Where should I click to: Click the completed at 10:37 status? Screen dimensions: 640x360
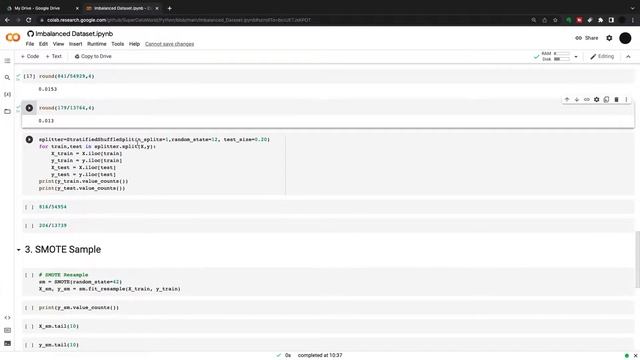(320, 356)
